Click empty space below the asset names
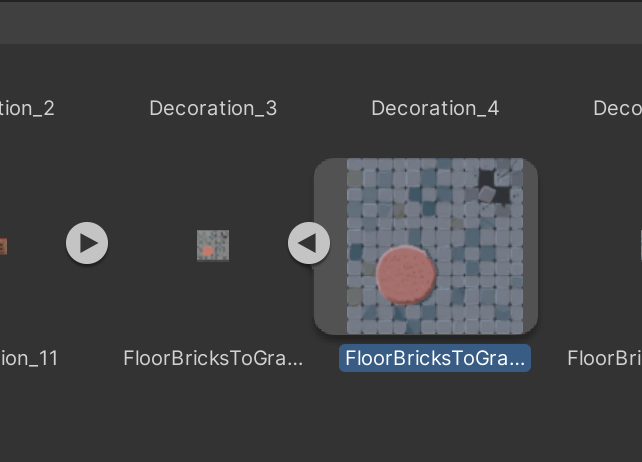The image size is (642, 462). [320, 420]
